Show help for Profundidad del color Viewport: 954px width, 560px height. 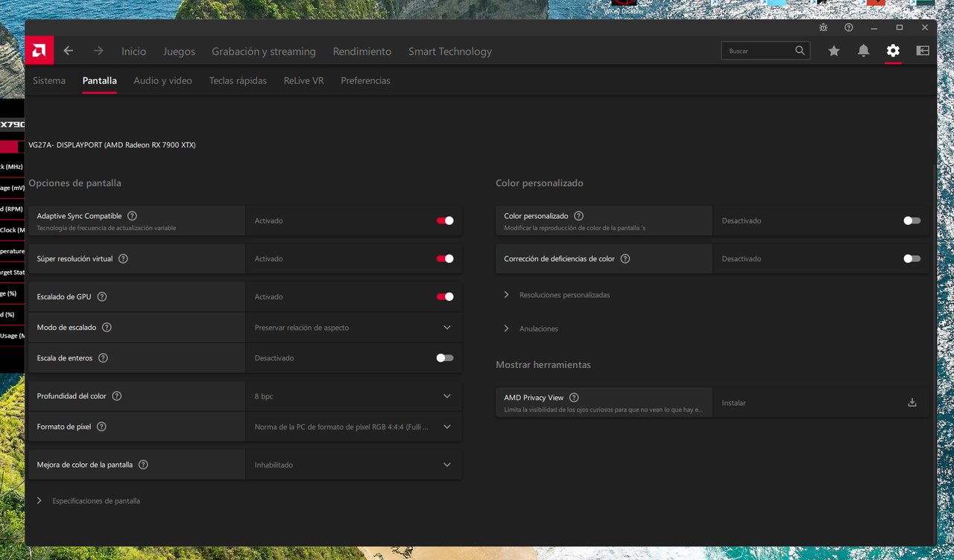[x=117, y=396]
